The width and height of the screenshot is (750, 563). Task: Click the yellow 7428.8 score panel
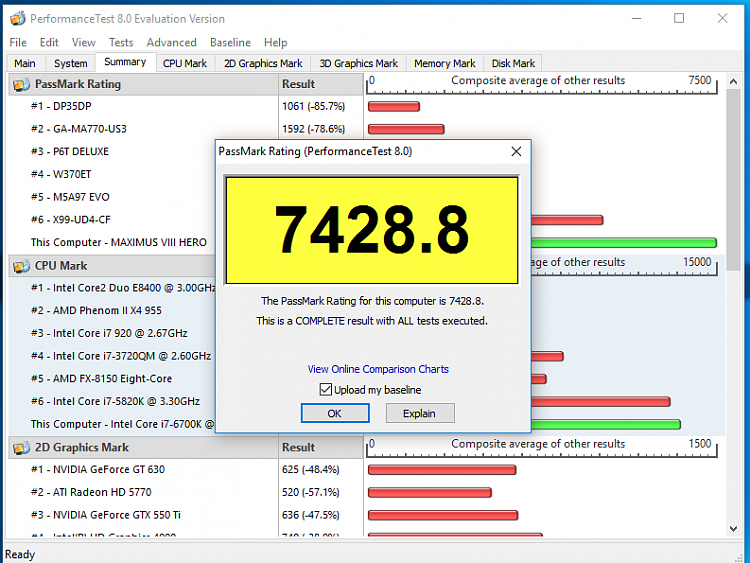tap(372, 230)
